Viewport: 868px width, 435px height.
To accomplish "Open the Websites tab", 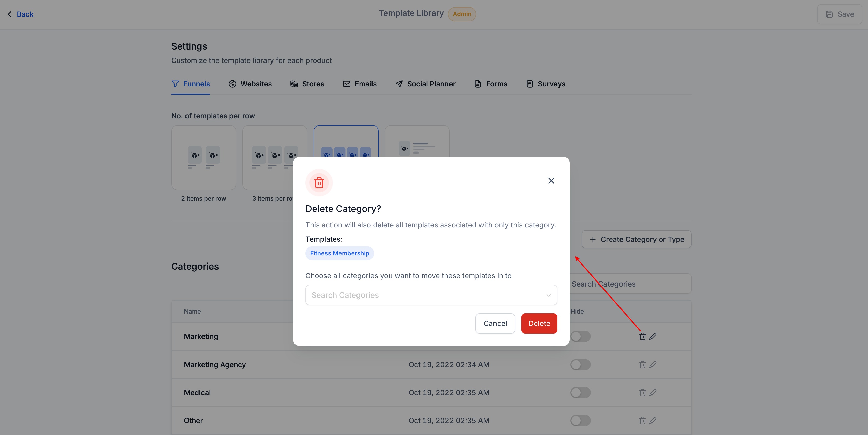I will 250,84.
